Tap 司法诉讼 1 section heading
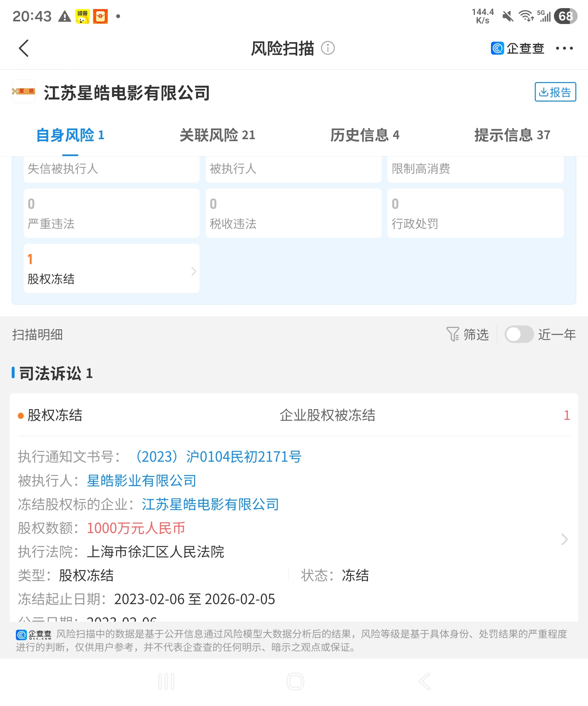Image resolution: width=588 pixels, height=706 pixels. click(56, 373)
